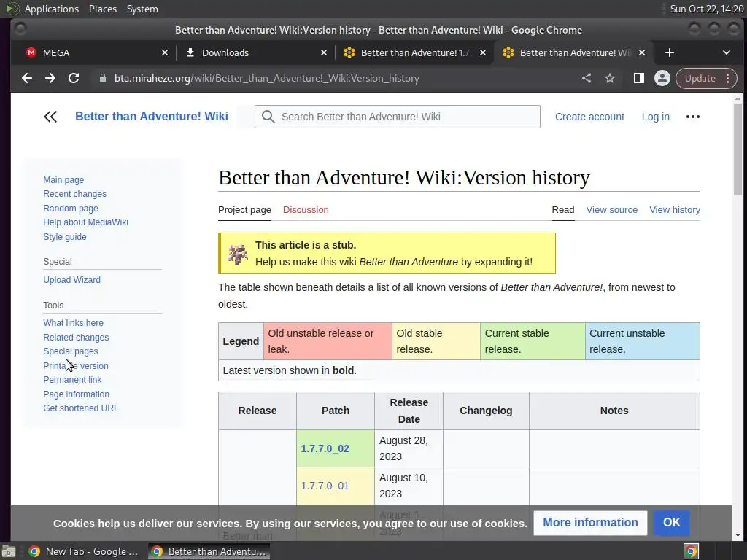Open the Applications menu
The width and height of the screenshot is (747, 560).
[52, 9]
